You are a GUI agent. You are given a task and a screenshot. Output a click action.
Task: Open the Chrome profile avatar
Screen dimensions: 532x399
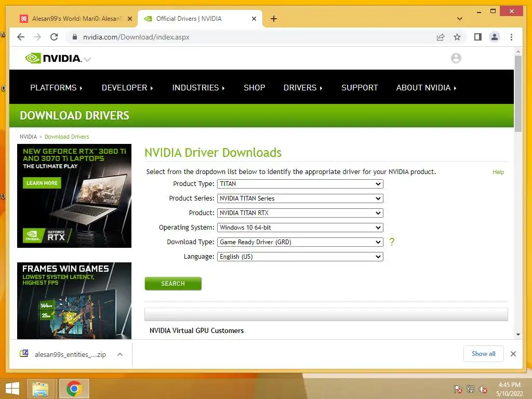tap(495, 37)
